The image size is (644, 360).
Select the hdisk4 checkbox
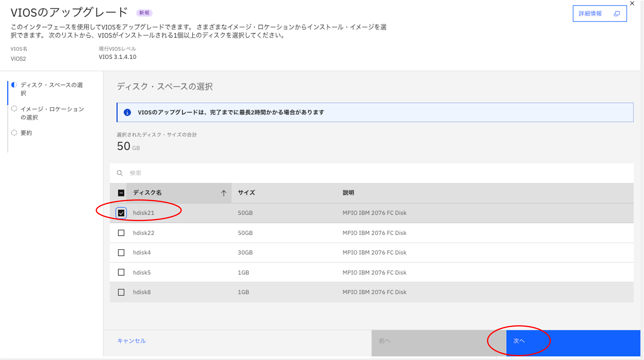point(121,253)
